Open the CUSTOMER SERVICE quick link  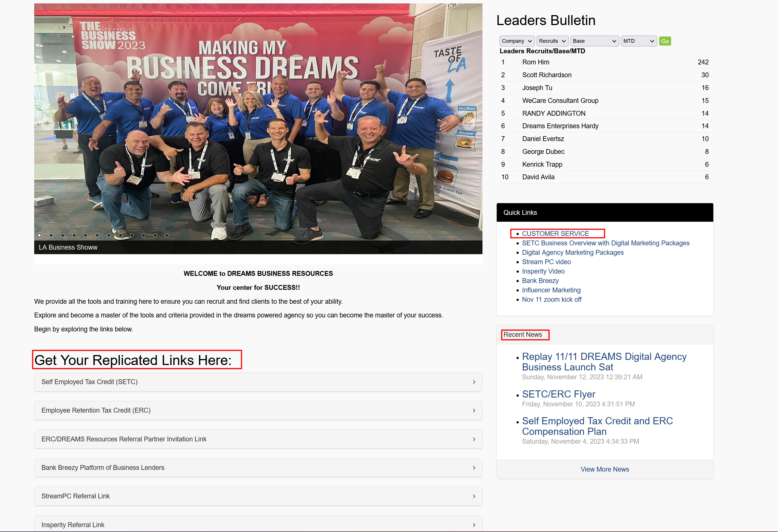pos(555,234)
